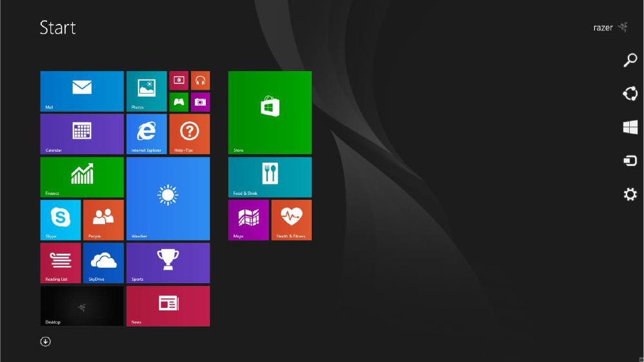Open the Health & Fitness tile
Viewport: 644px width, 362px height.
coord(291,220)
